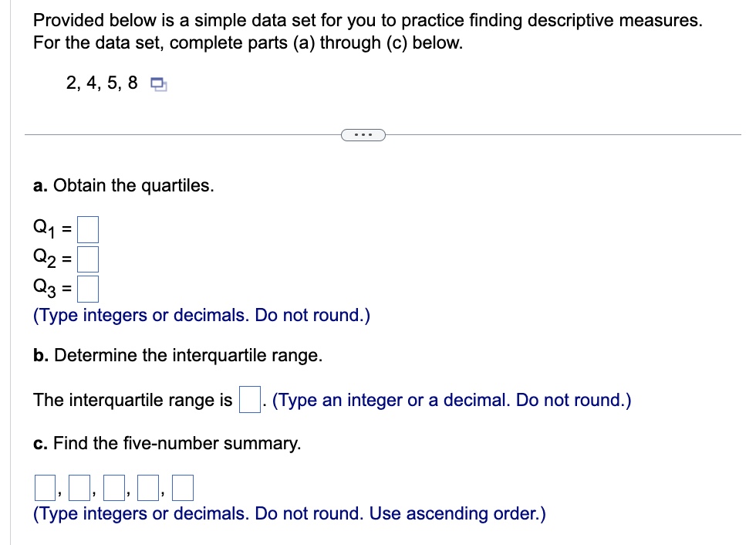The image size is (756, 545).
Task: Select the 'b. Determine the interquartile range.' heading
Action: coord(178,355)
